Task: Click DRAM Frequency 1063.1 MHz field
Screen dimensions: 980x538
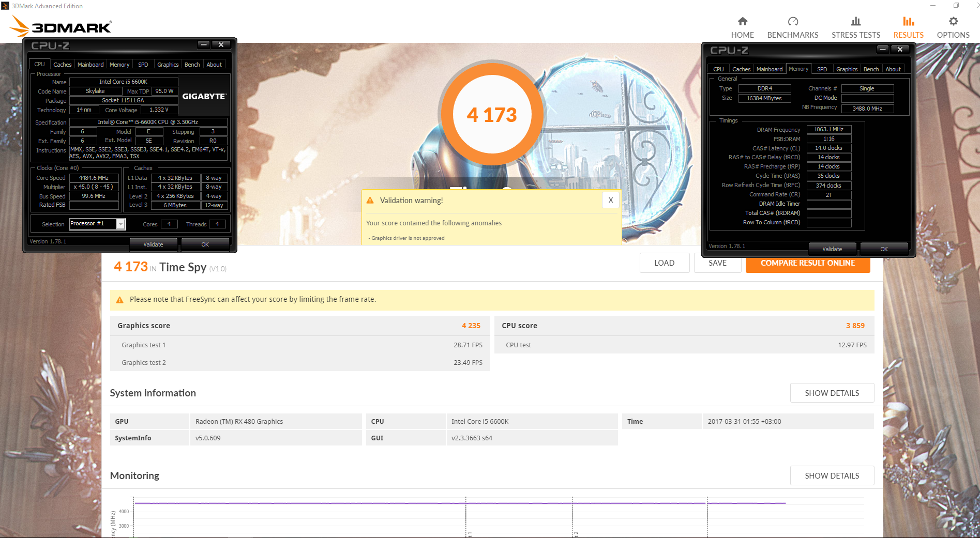Action: pos(828,129)
